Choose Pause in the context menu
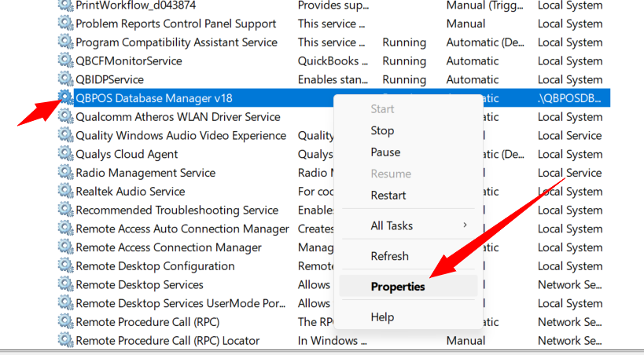Image resolution: width=644 pixels, height=355 pixels. 385,152
